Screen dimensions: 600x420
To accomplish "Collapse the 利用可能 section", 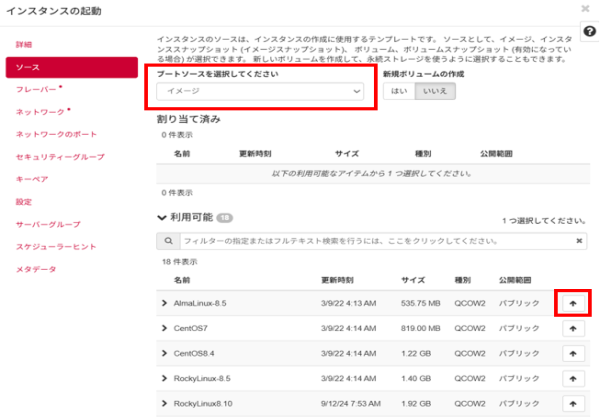I will [x=162, y=217].
